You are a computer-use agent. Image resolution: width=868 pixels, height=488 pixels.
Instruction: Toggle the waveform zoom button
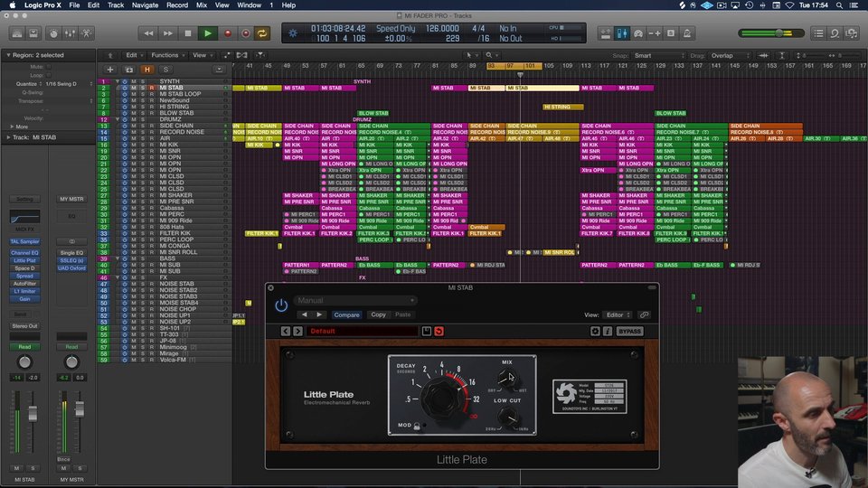pyautogui.click(x=763, y=55)
